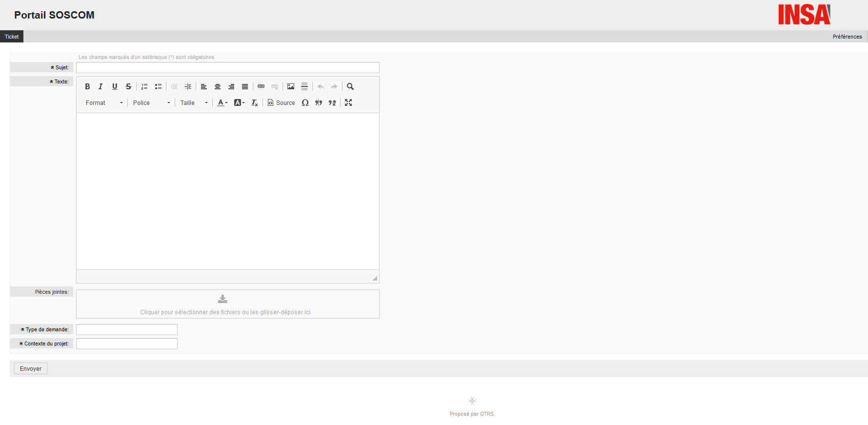Toggle strikethrough formatting

point(128,86)
